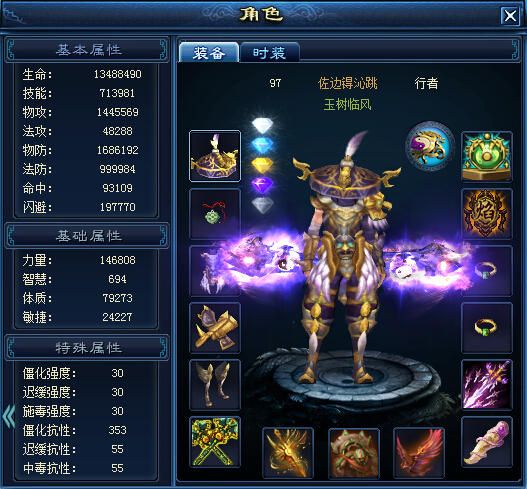Select the red phoenix wings slot

pyautogui.click(x=419, y=453)
